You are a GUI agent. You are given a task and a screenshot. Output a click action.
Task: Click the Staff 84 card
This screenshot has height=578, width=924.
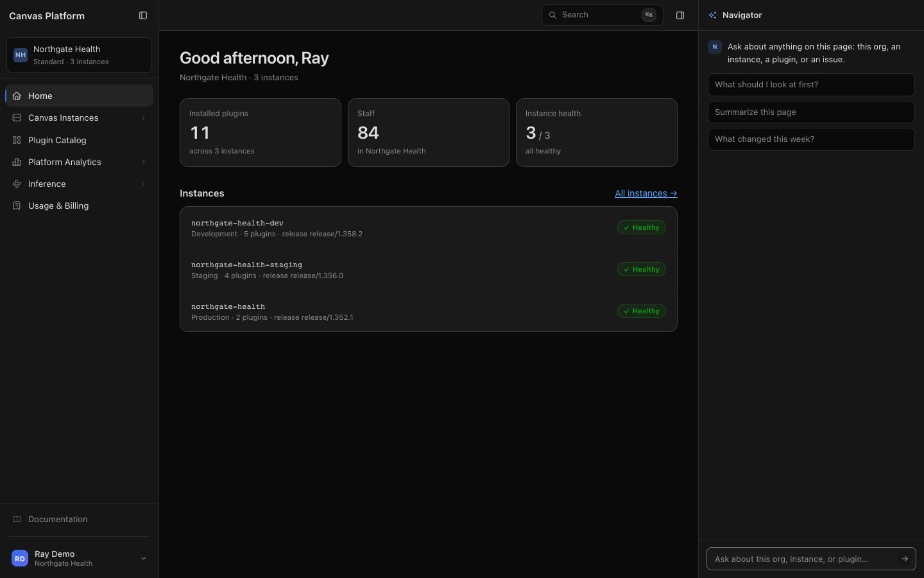[429, 133]
